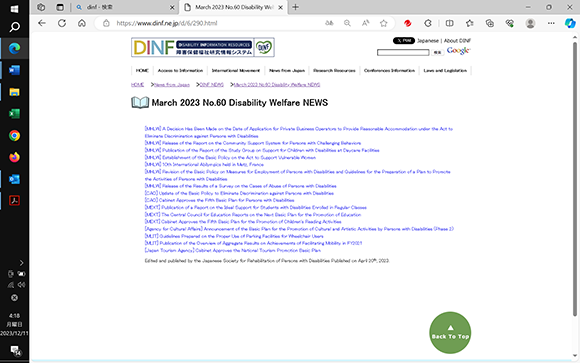Open Firefox from the taskbar

pyautogui.click(x=14, y=157)
